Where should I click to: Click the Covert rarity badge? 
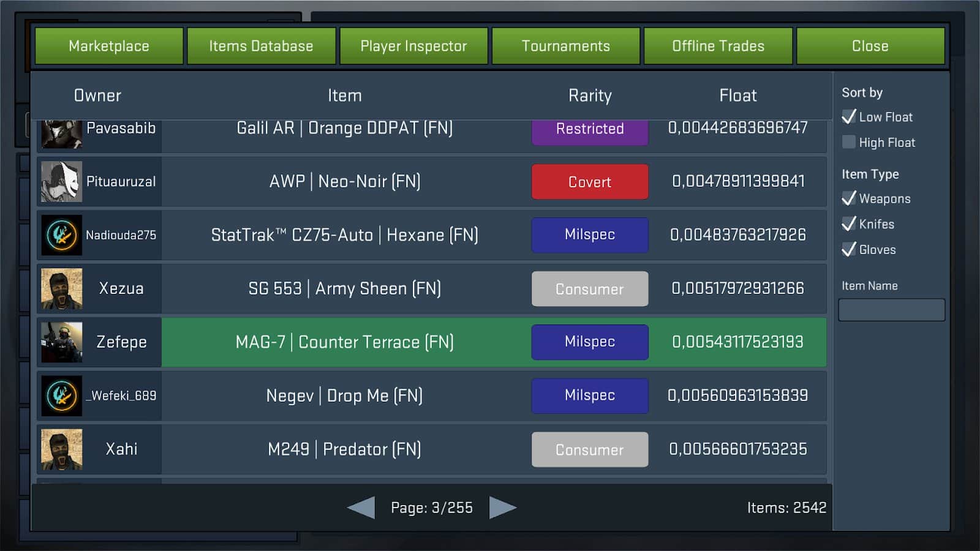pyautogui.click(x=589, y=182)
